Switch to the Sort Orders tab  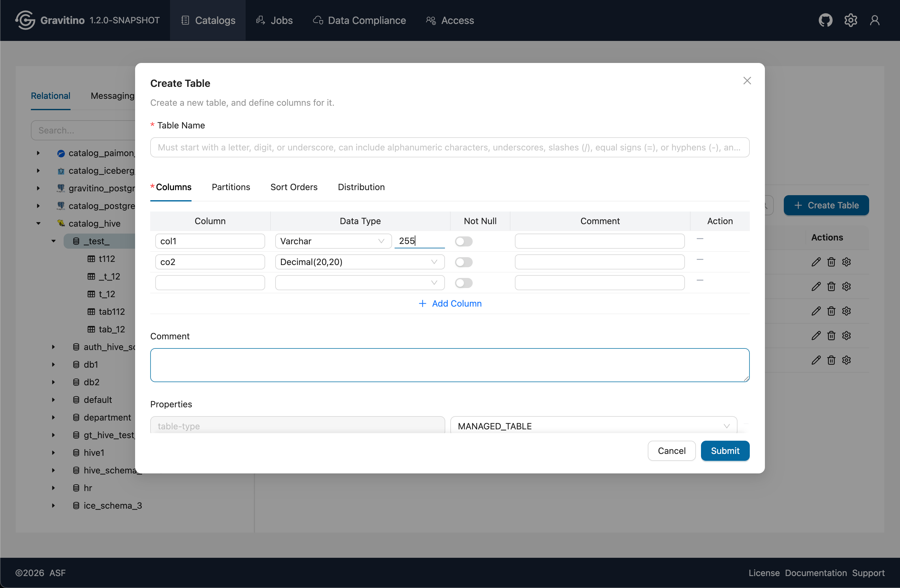click(x=294, y=187)
